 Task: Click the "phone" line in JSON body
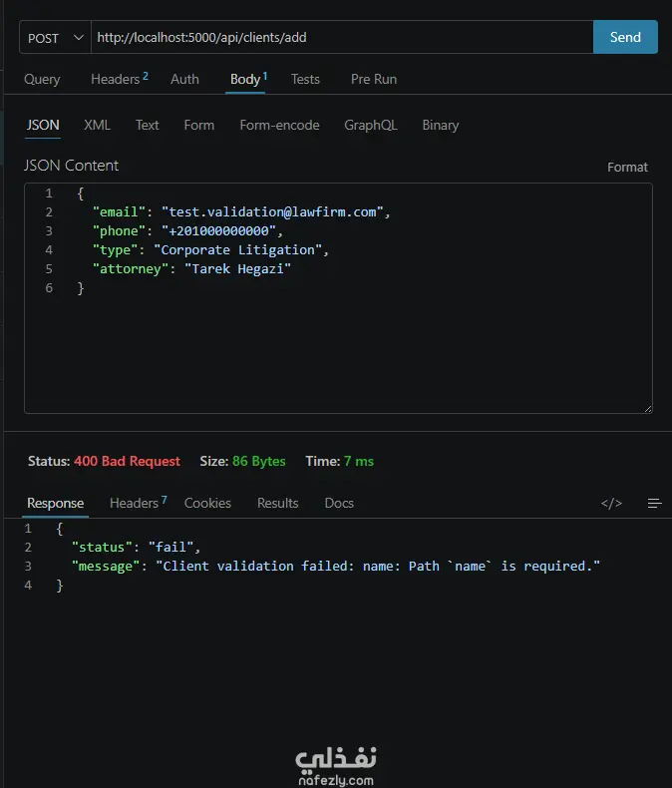click(187, 231)
